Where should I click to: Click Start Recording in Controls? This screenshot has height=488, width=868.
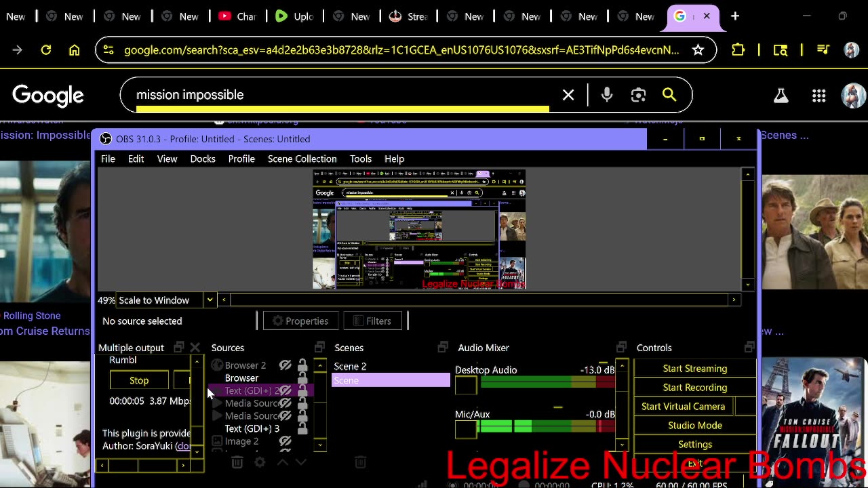[695, 388]
